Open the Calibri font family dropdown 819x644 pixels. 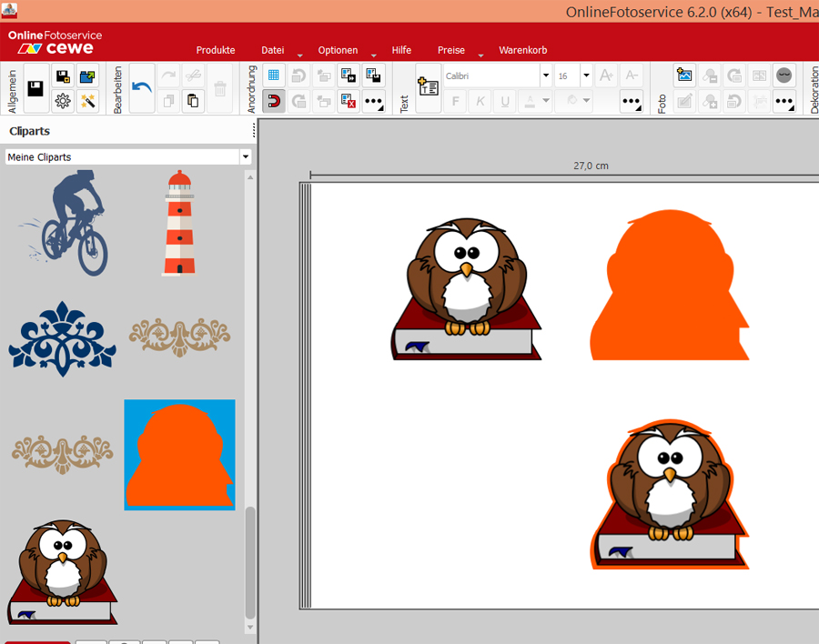(546, 75)
